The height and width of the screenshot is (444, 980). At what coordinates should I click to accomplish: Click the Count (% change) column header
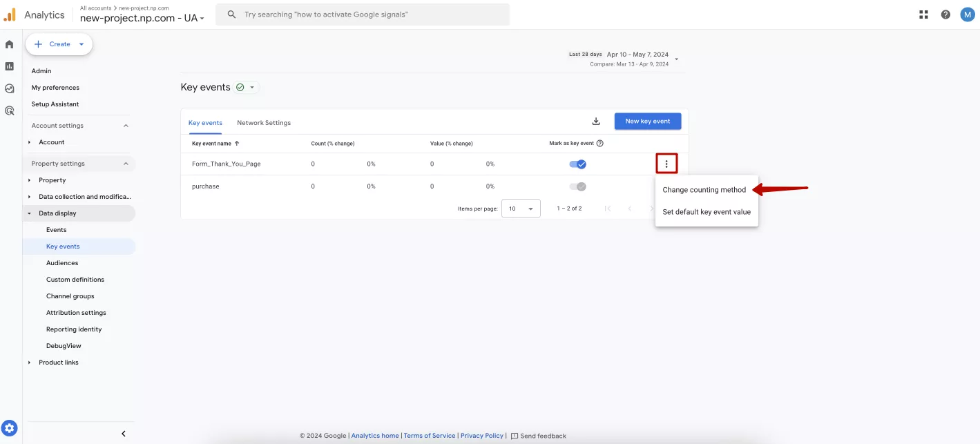pos(333,144)
